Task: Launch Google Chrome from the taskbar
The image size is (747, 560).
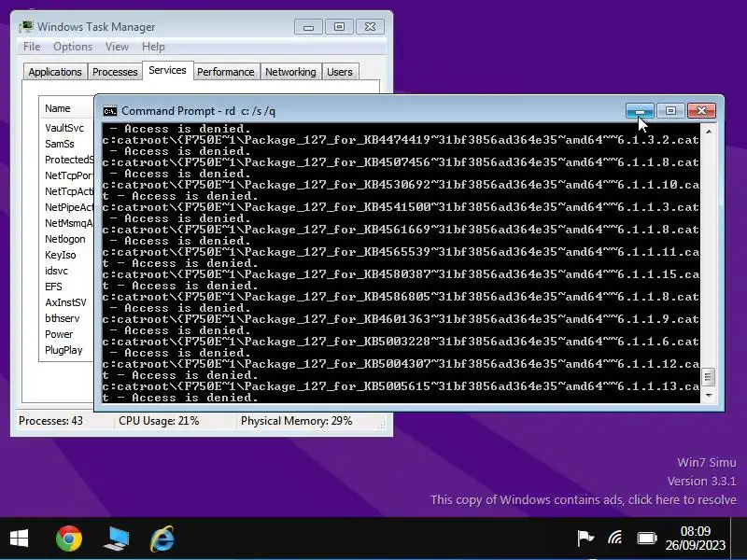Action: click(x=69, y=539)
